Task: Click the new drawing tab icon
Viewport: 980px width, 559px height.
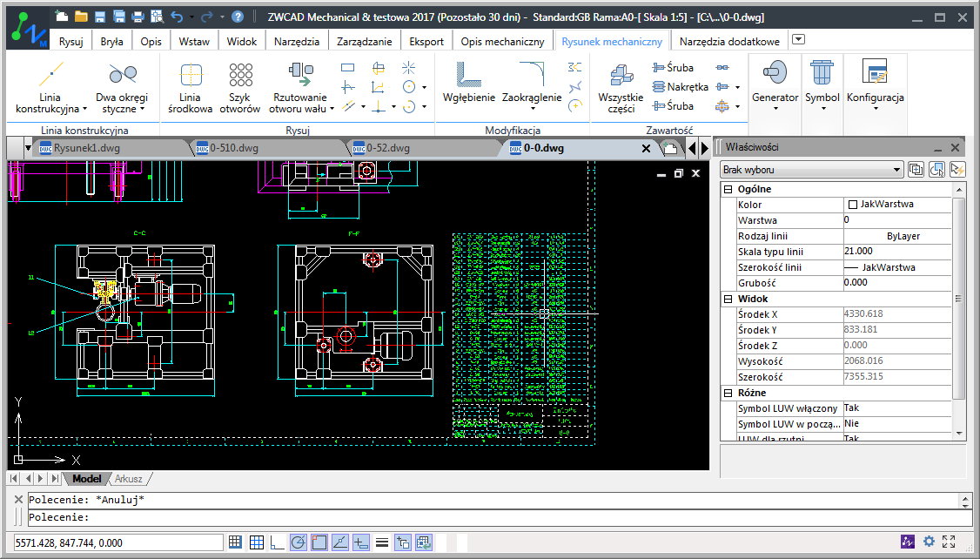Action: pyautogui.click(x=670, y=148)
